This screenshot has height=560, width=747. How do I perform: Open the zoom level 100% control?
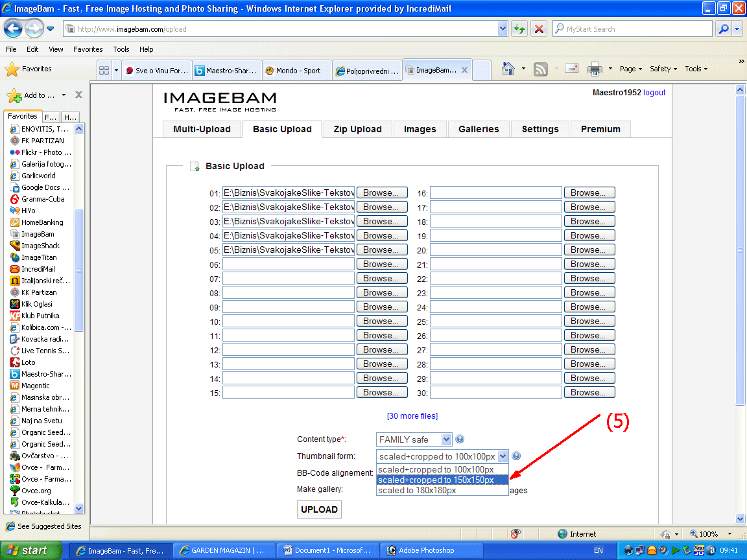(710, 534)
